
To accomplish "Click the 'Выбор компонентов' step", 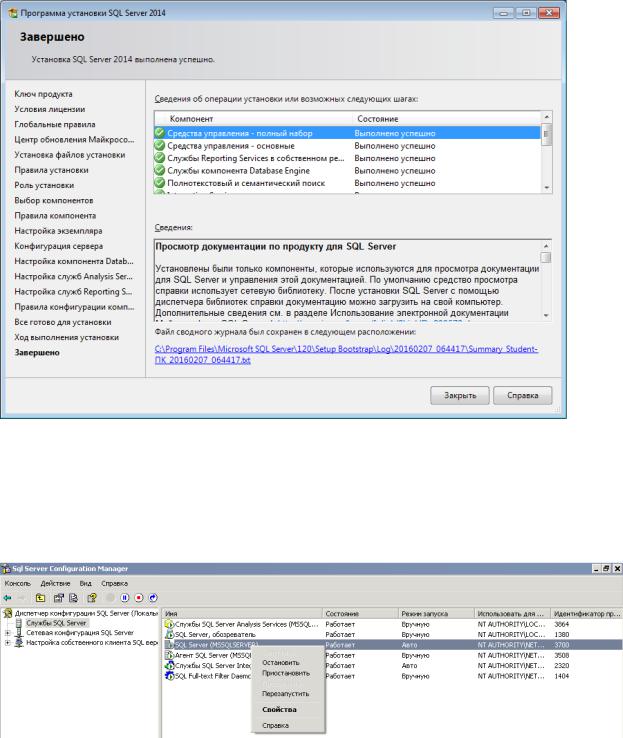I will point(54,200).
